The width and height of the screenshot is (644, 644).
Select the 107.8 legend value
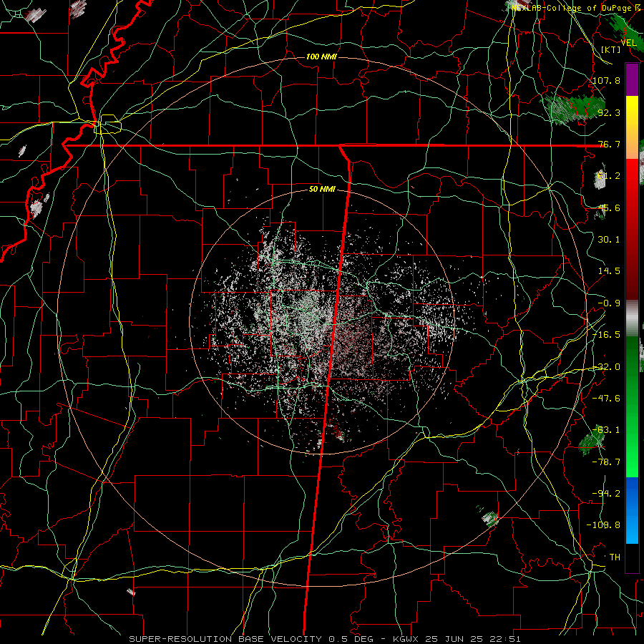pyautogui.click(x=607, y=80)
